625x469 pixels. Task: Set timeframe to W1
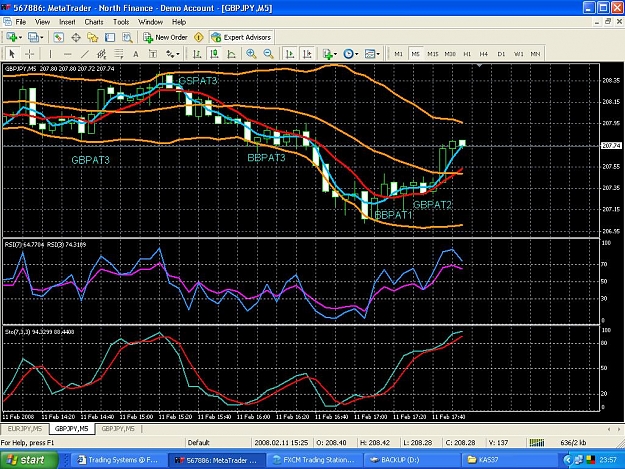[519, 54]
